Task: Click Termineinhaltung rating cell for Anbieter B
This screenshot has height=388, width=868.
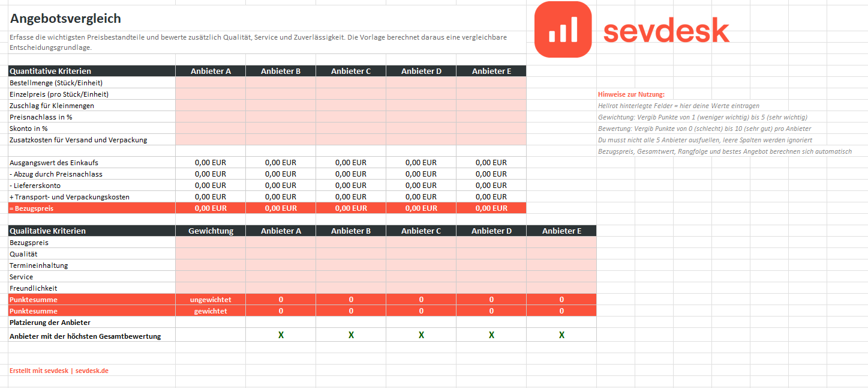Action: pos(351,265)
